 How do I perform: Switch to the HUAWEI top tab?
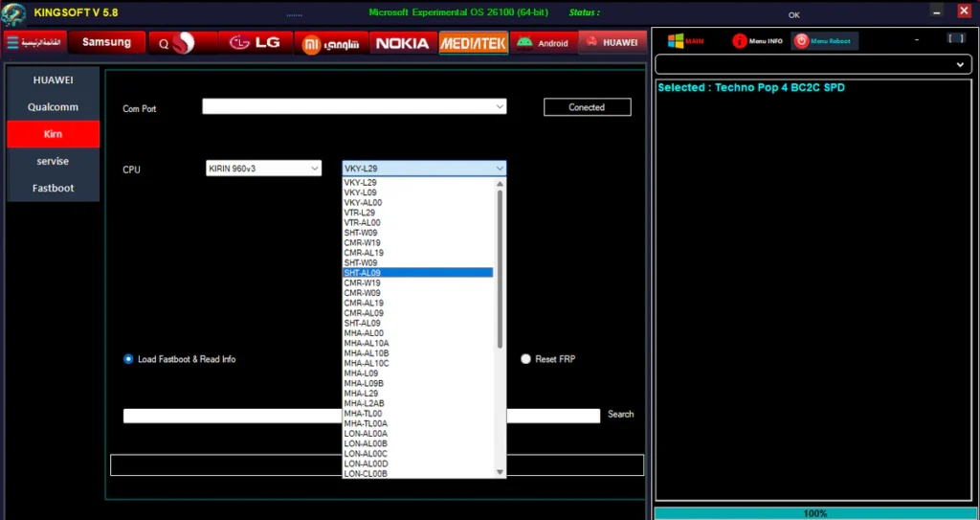pos(612,42)
